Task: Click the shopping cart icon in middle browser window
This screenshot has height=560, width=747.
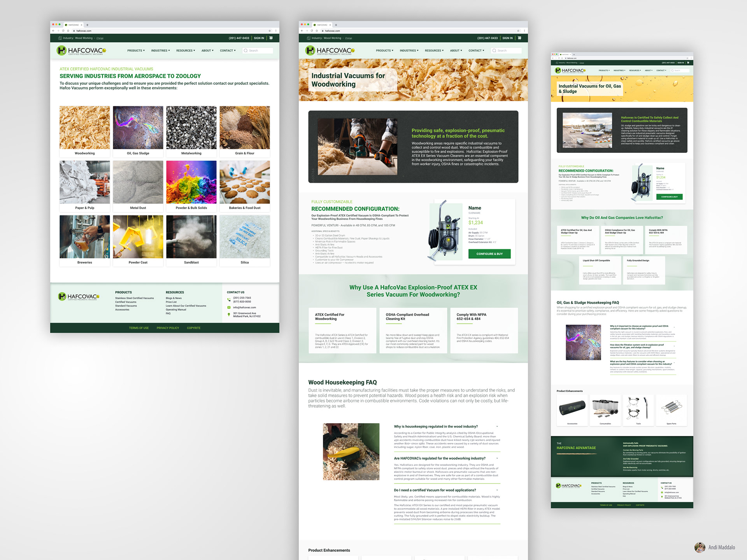Action: 519,38
